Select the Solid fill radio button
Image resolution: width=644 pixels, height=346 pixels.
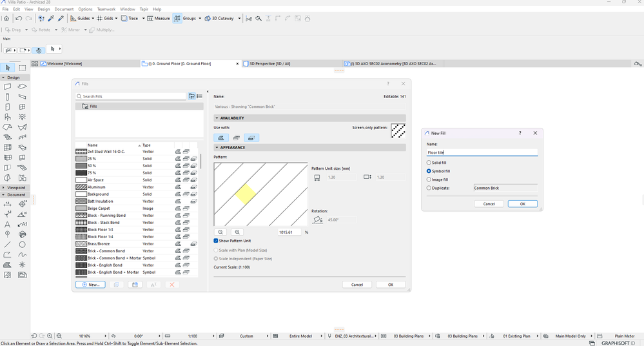pos(429,163)
